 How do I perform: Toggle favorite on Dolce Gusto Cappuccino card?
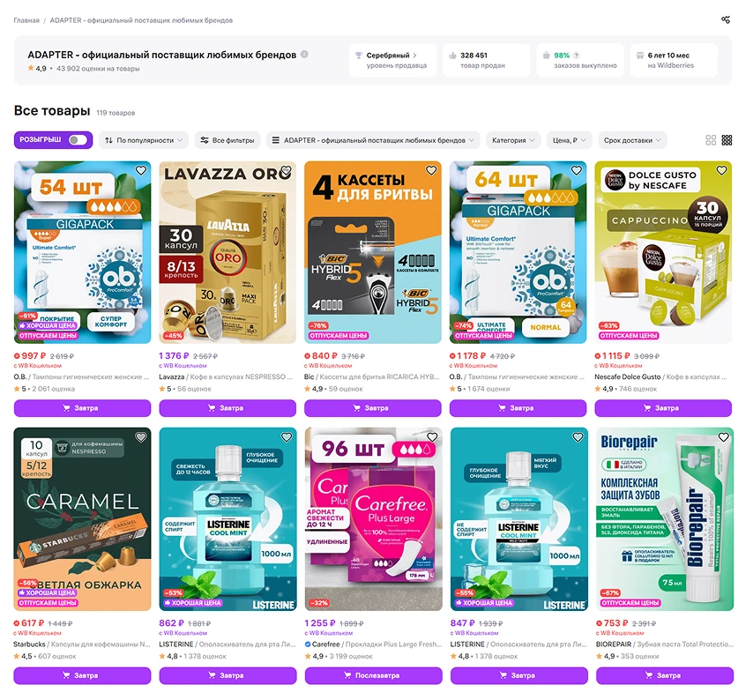coord(721,170)
